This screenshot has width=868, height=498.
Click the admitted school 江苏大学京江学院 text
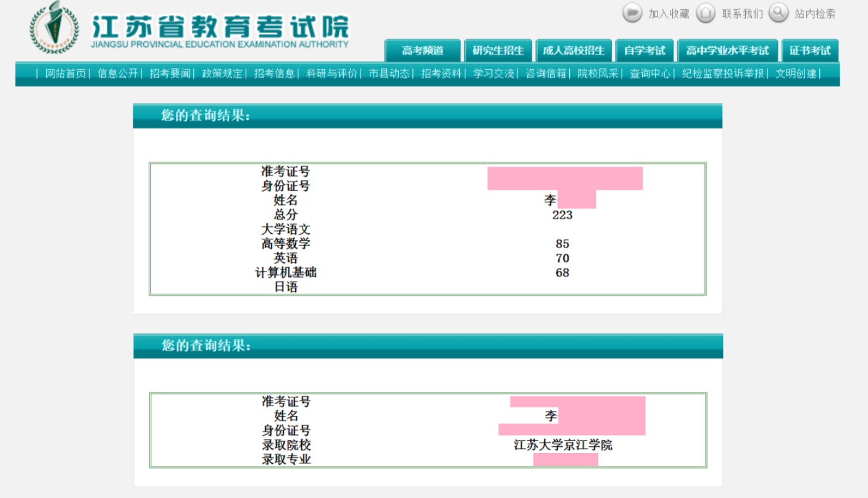point(563,445)
